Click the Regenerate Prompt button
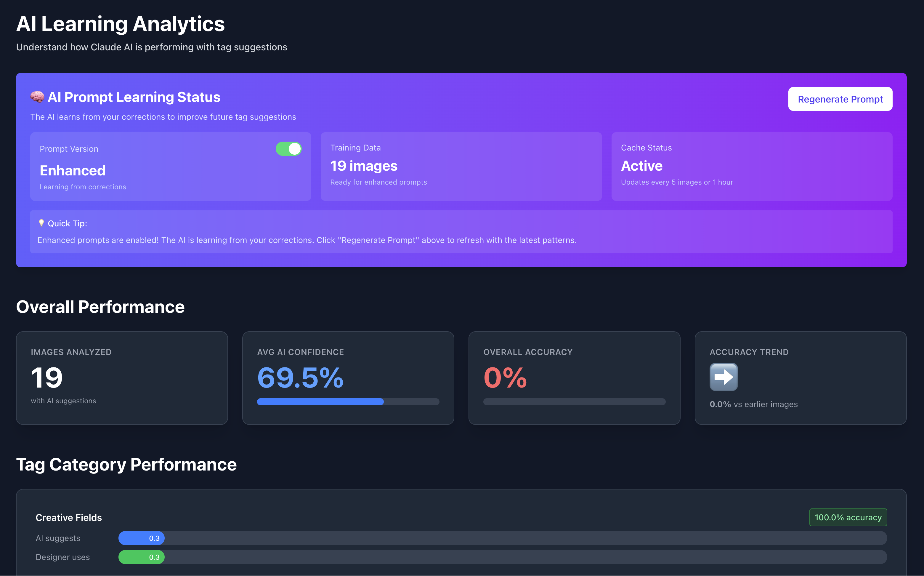924x576 pixels. click(840, 99)
